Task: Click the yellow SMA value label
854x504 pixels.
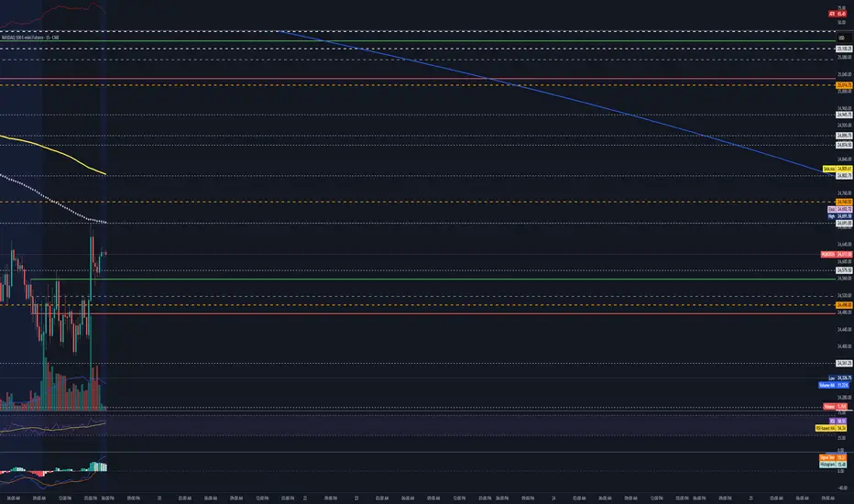Action: coord(838,170)
